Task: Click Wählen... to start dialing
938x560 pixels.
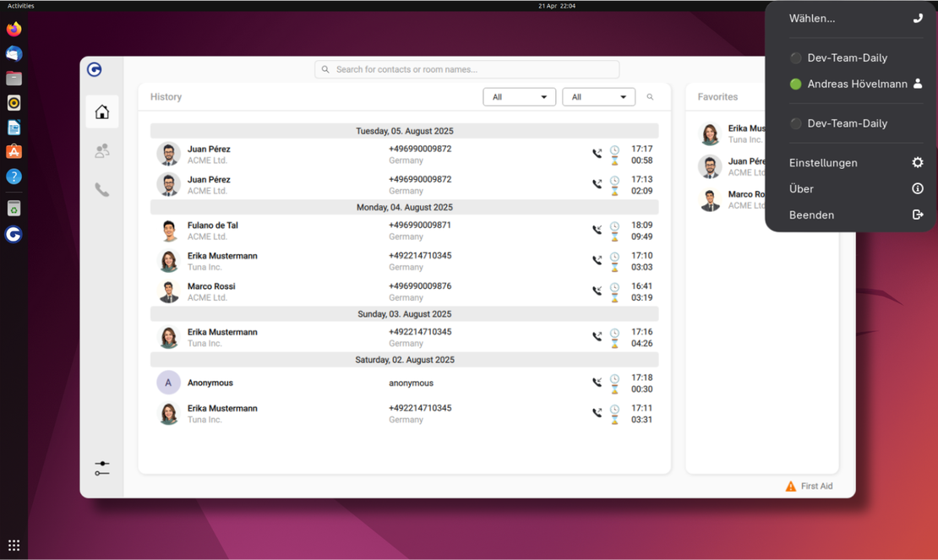Action: click(811, 18)
